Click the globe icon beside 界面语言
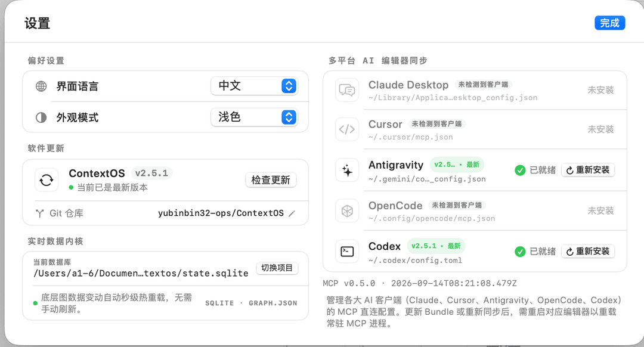The width and height of the screenshot is (644, 347). [x=41, y=86]
